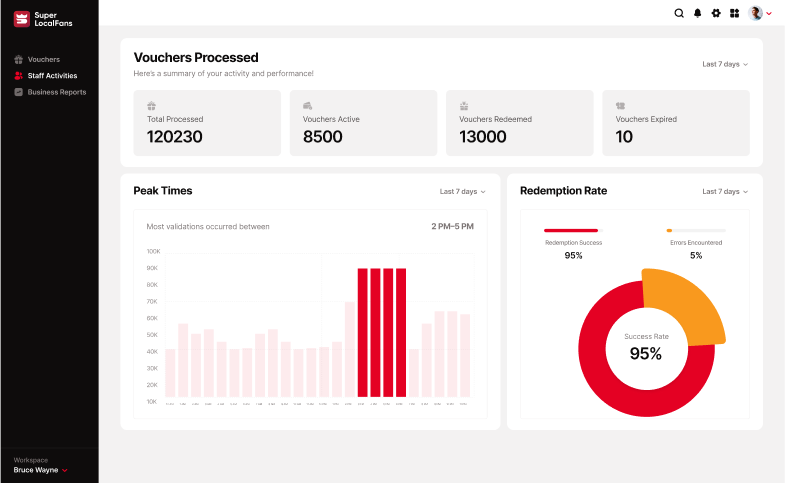Viewport: 785px width, 483px height.
Task: Expand Peak Times Last 7 days dropdown
Action: [462, 191]
